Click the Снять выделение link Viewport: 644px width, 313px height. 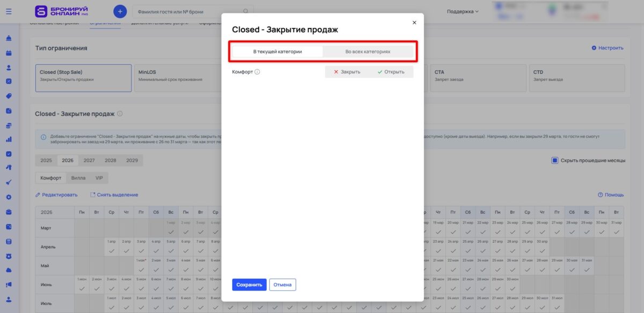tap(118, 194)
